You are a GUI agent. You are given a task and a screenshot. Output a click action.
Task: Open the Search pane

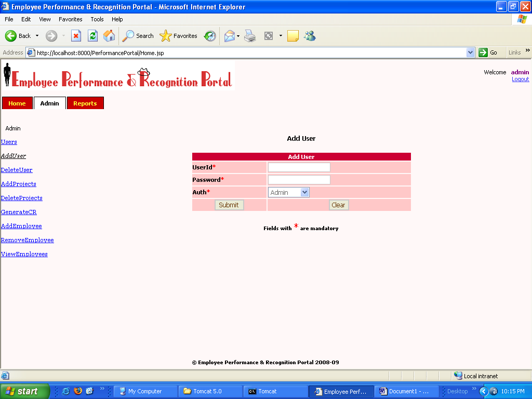click(x=138, y=36)
